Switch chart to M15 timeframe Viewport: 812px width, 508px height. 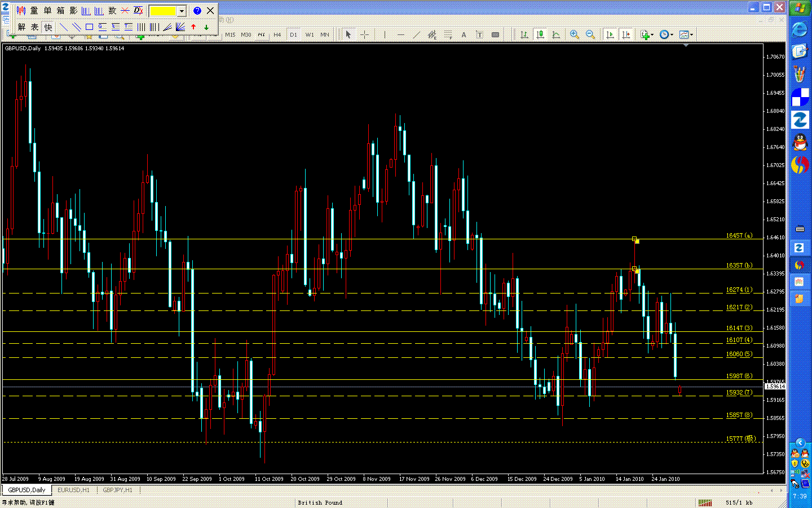pyautogui.click(x=230, y=35)
